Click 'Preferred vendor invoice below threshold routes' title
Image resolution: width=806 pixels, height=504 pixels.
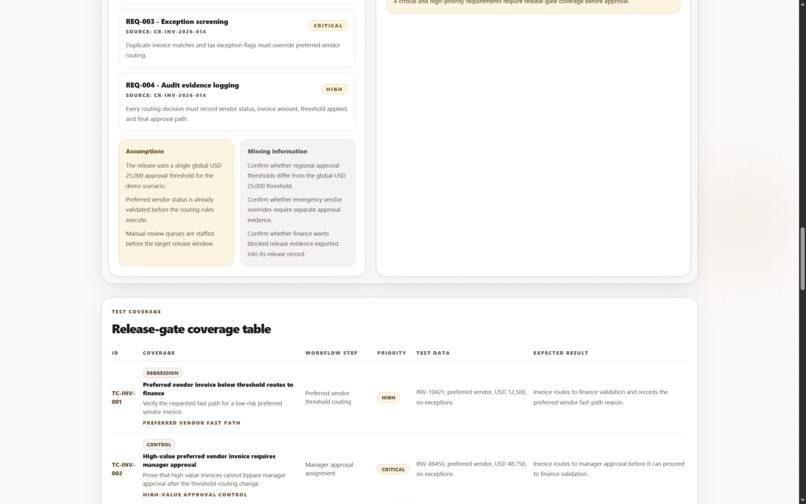(218, 389)
